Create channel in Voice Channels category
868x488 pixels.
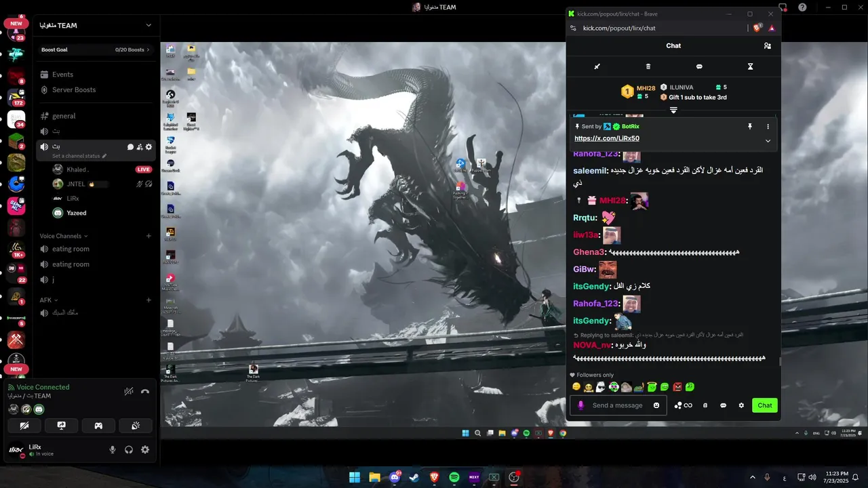(x=149, y=236)
